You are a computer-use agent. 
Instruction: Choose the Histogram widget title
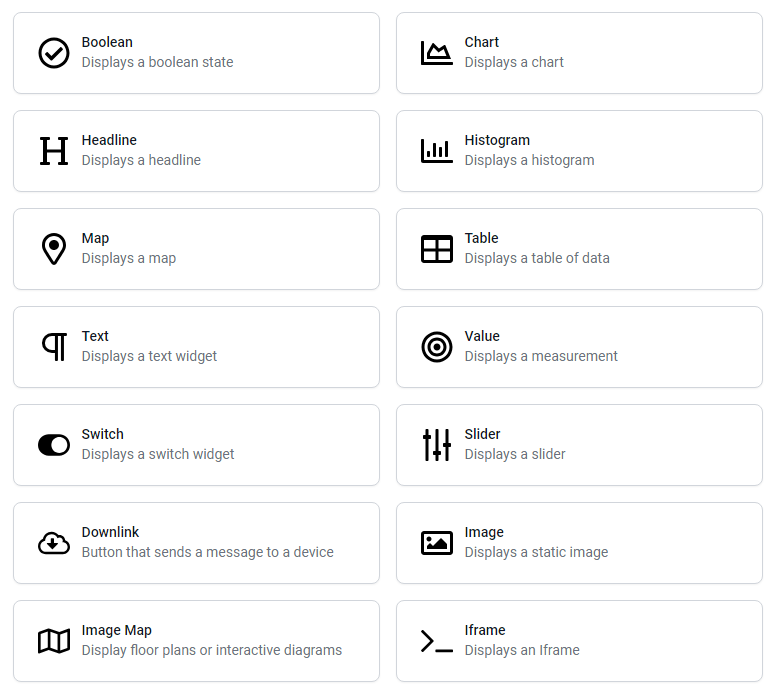coord(497,140)
